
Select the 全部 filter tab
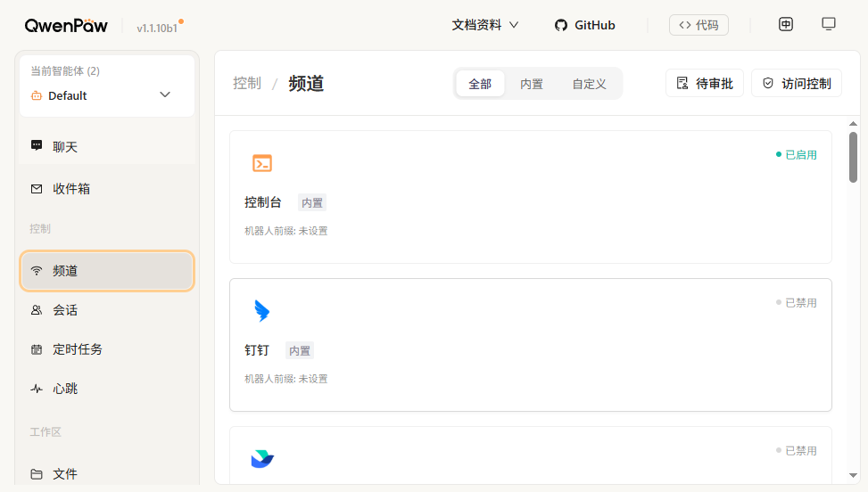[x=480, y=84]
